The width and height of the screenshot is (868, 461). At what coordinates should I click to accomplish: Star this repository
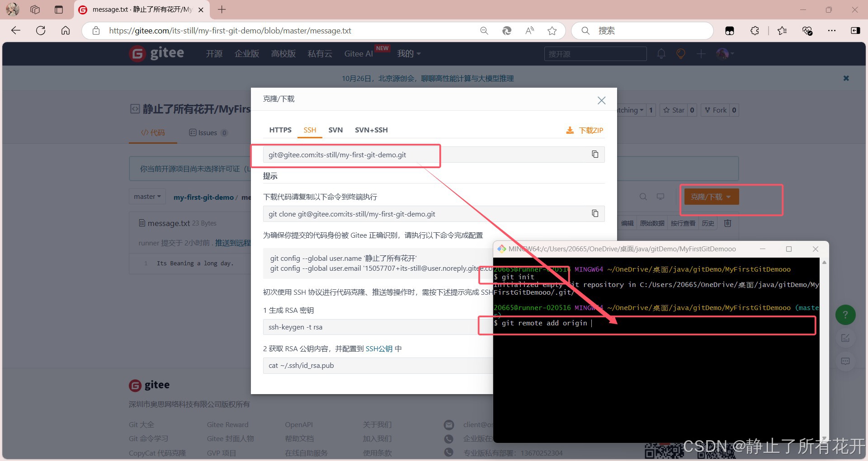tap(674, 110)
